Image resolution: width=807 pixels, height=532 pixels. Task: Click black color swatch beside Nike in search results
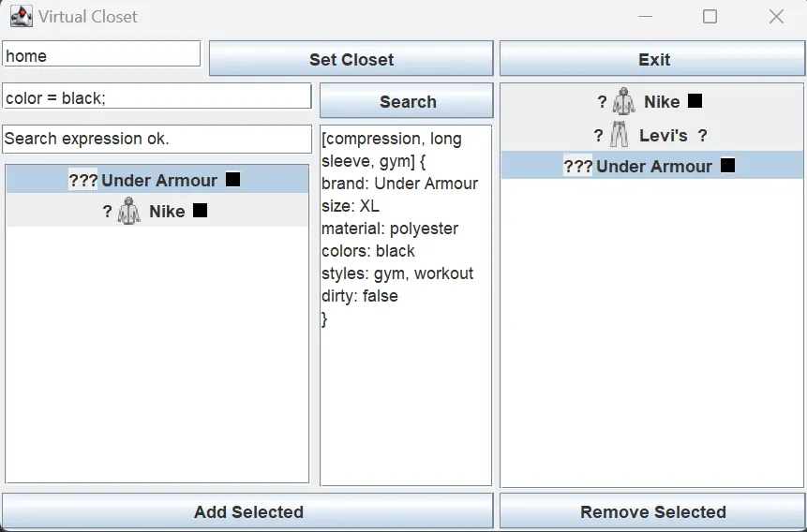pos(201,211)
